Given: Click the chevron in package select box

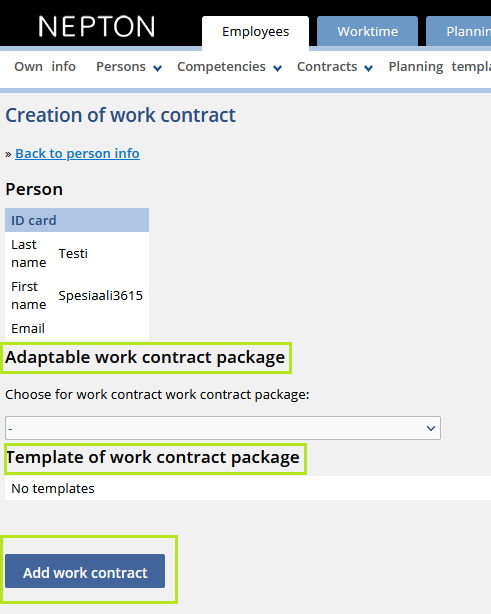Looking at the screenshot, I should pyautogui.click(x=431, y=428).
